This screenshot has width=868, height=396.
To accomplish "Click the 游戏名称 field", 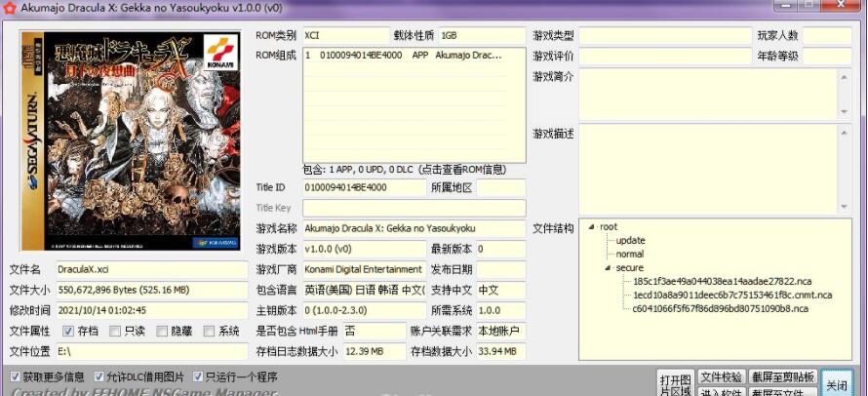I will (414, 228).
